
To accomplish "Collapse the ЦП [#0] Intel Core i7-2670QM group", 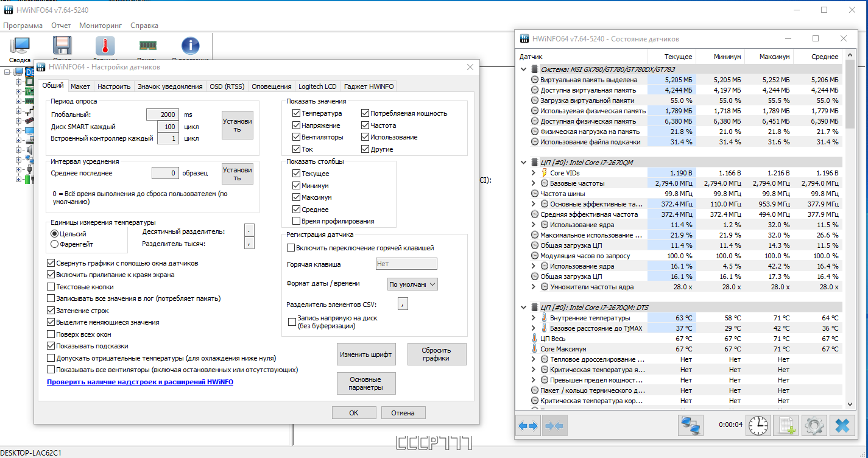I will pyautogui.click(x=524, y=163).
